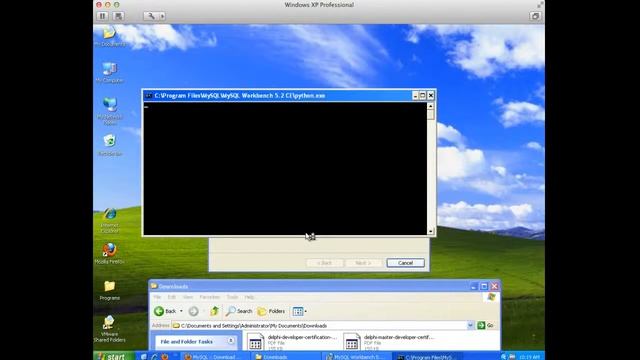The image size is (640, 360).
Task: Switch to Unity view in VMware toolbar
Action: click(x=535, y=16)
